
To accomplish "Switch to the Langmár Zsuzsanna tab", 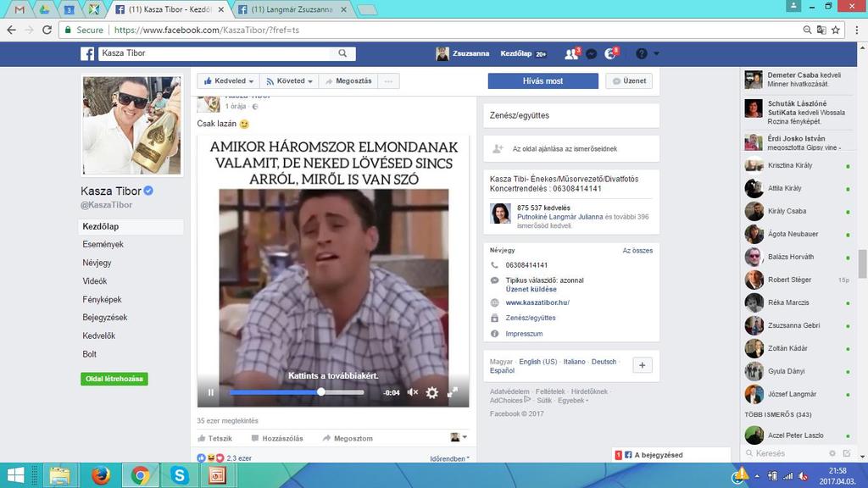I will point(292,9).
